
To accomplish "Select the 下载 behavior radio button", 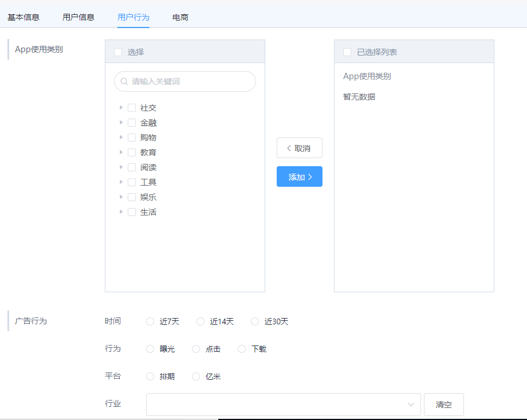I will tap(241, 349).
